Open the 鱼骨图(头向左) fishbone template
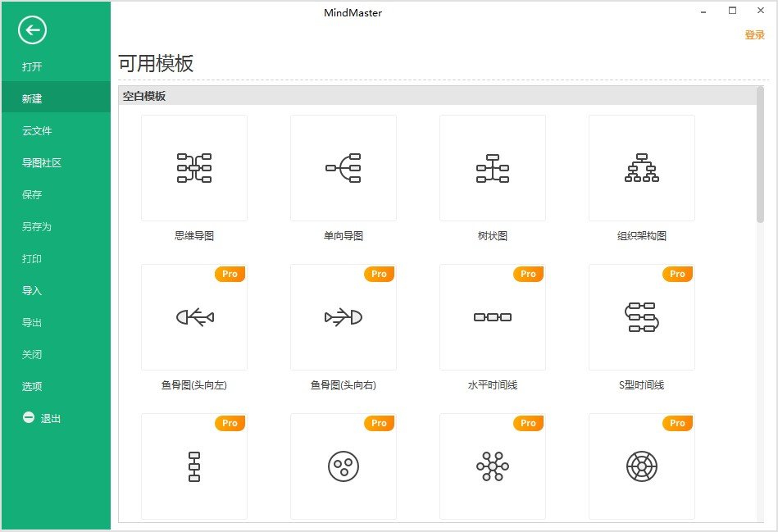The height and width of the screenshot is (532, 778). [x=194, y=317]
